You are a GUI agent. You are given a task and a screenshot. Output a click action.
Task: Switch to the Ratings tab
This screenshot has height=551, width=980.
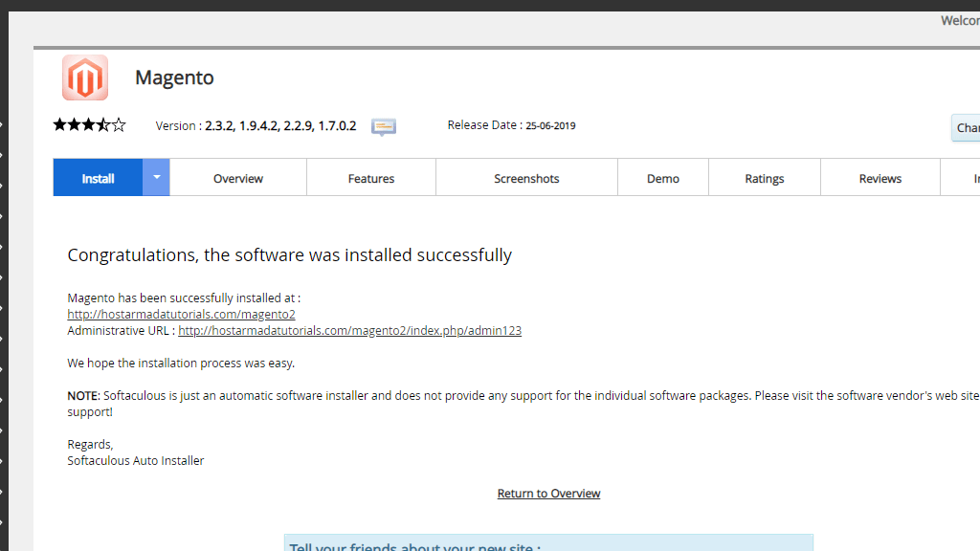click(x=764, y=178)
